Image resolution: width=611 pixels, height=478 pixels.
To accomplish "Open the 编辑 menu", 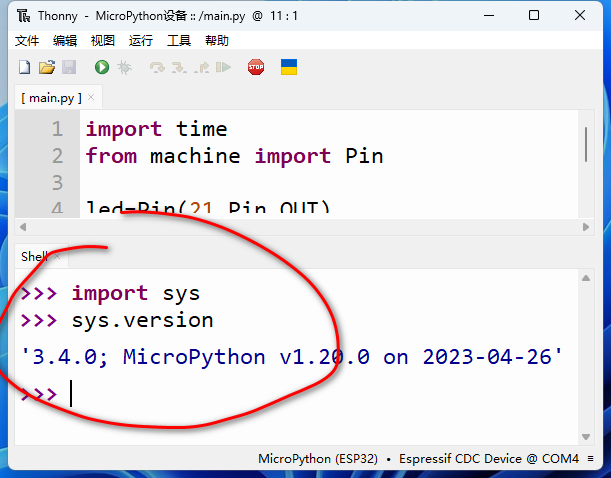I will (65, 41).
